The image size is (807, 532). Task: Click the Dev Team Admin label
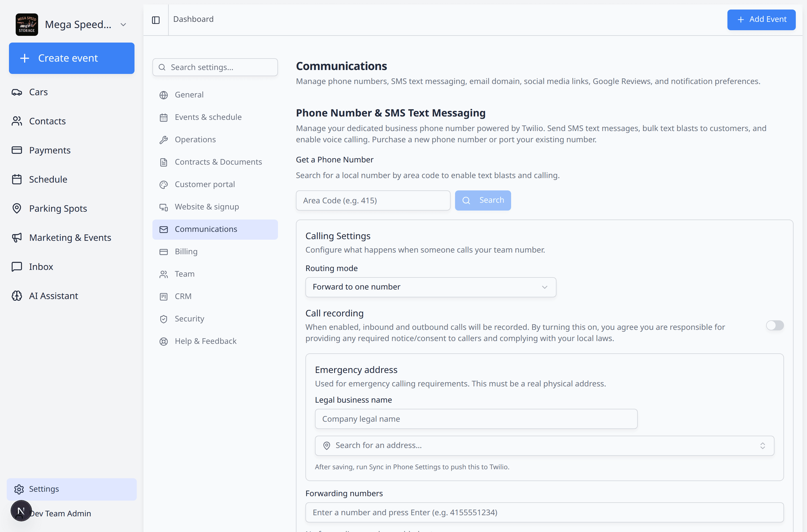tap(60, 513)
